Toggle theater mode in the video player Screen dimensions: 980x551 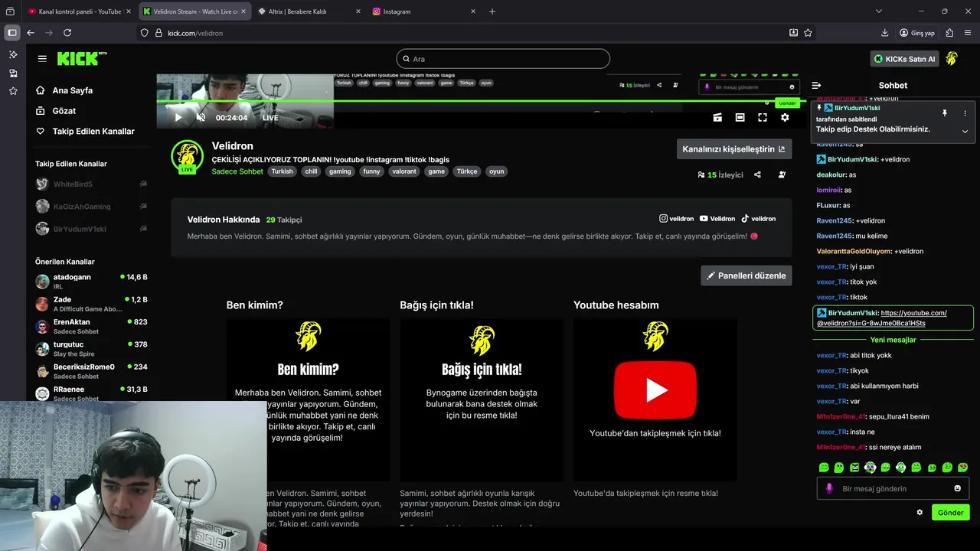[x=740, y=118]
